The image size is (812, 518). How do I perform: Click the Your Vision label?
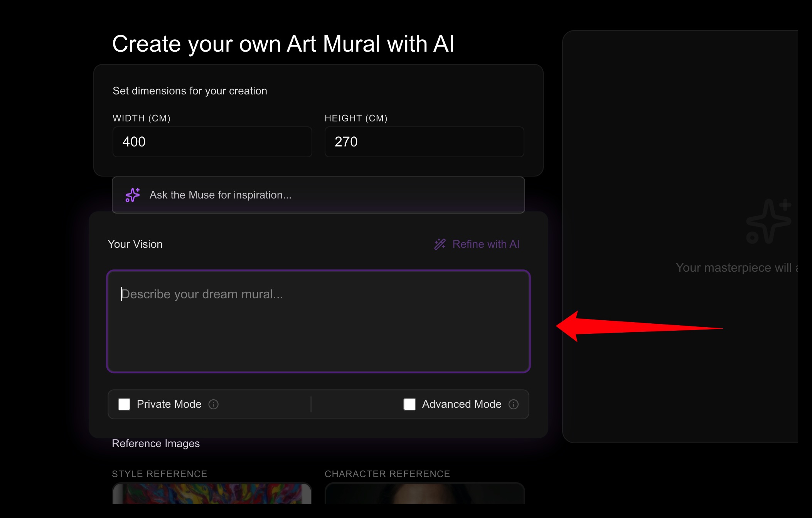coord(135,244)
